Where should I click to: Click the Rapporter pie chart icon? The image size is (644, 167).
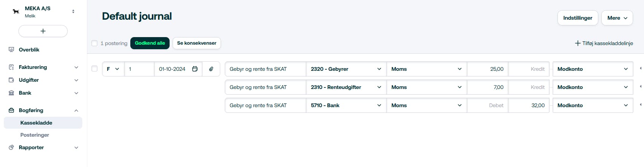click(x=11, y=147)
